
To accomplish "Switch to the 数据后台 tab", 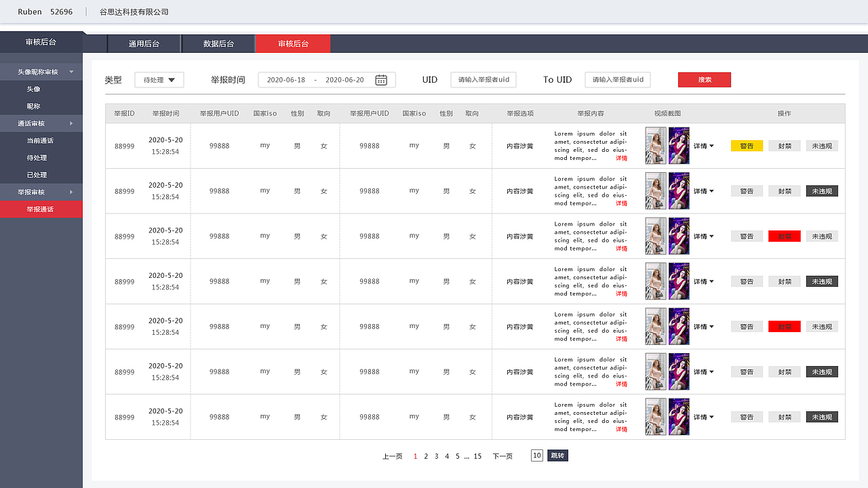I will click(x=218, y=43).
